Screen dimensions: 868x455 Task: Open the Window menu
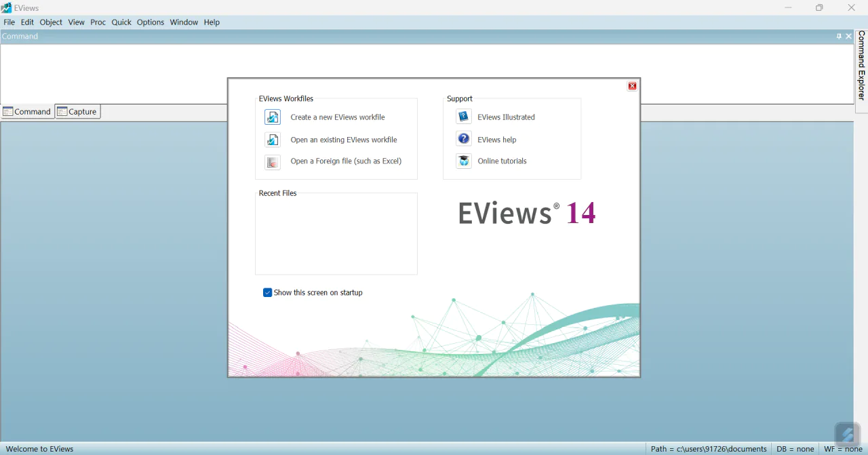tap(184, 22)
